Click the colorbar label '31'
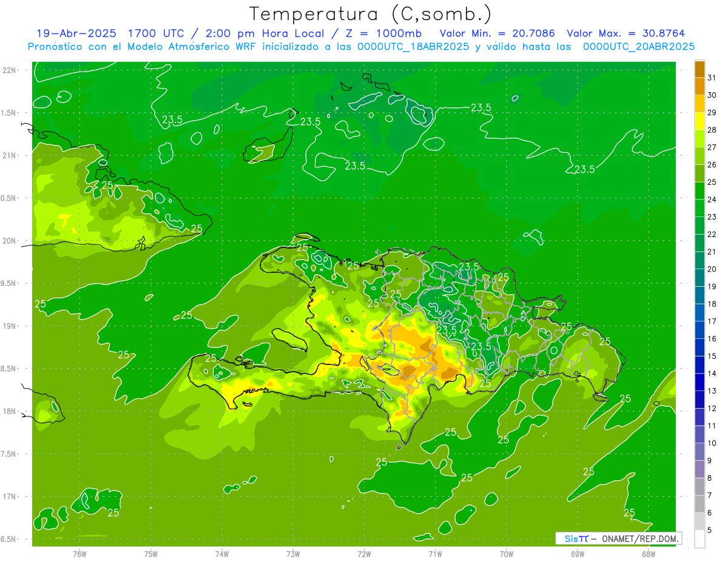The image size is (728, 562). 712,78
